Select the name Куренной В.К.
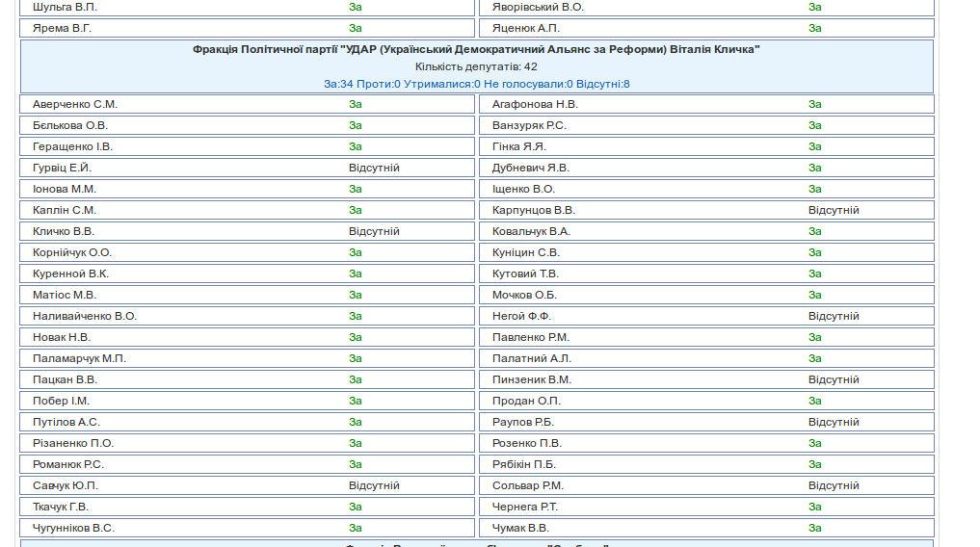Screen dimensions: 980x547 click(x=70, y=274)
